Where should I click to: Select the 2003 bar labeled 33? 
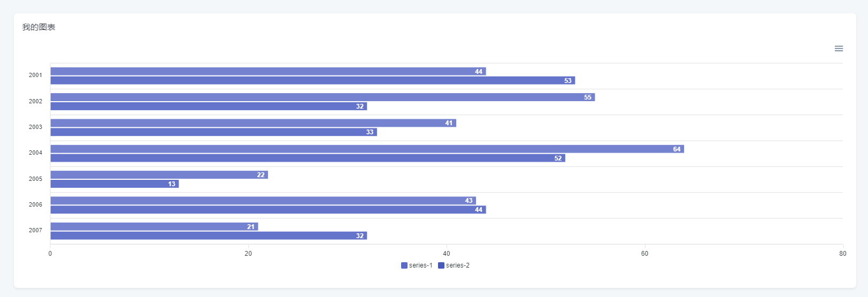point(213,132)
